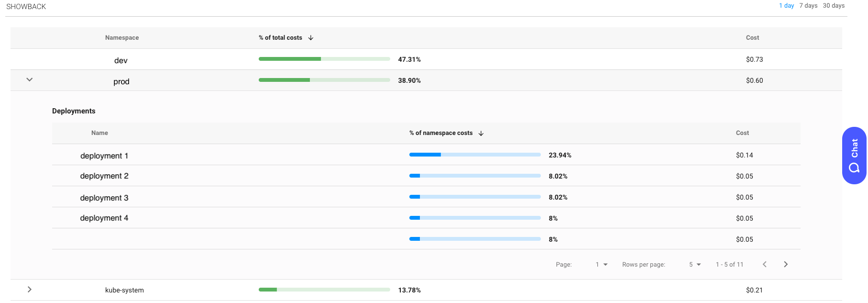868x303 pixels.
Task: Click the Namespace column header
Action: [122, 38]
